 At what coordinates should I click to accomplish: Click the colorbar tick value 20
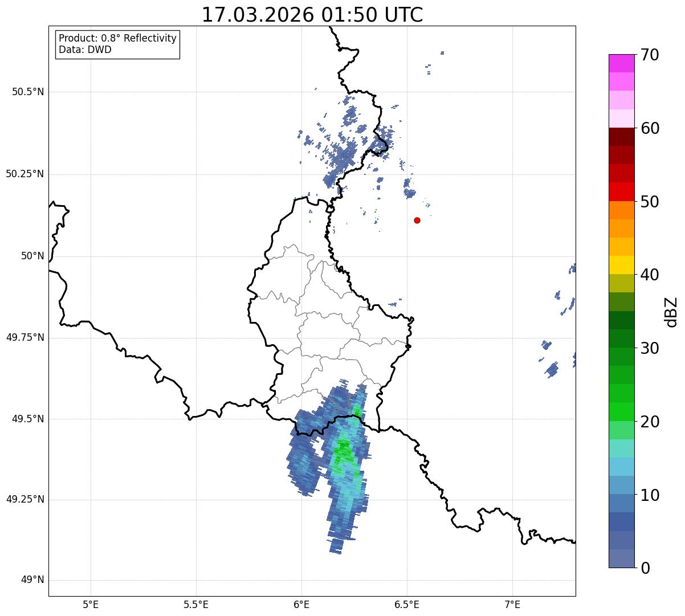pos(650,422)
